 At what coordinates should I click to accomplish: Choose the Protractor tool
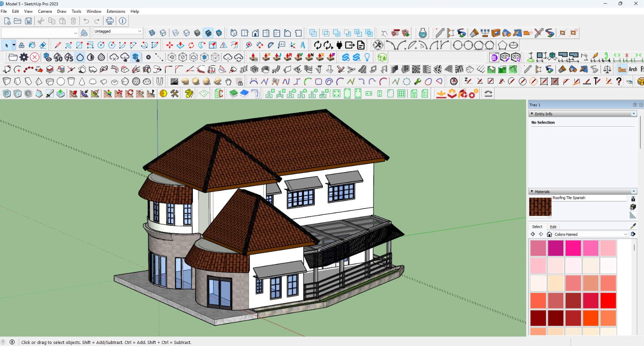[271, 45]
